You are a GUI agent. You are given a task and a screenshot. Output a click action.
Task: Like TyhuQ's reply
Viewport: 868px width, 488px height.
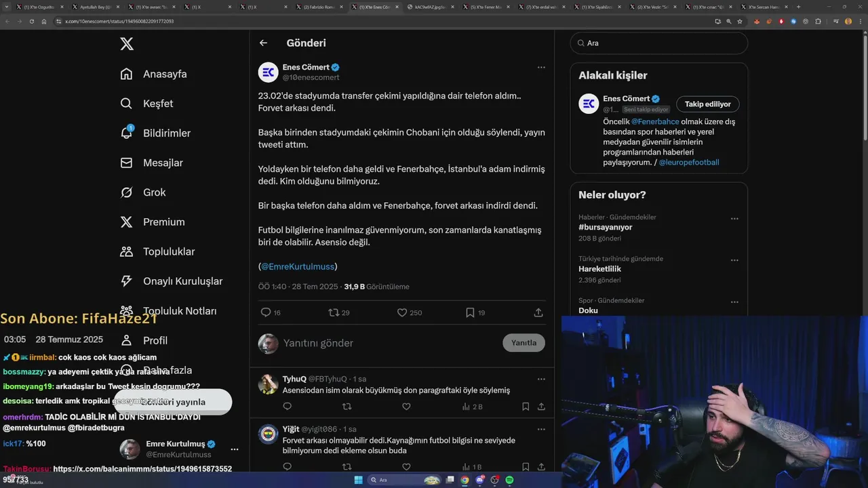click(406, 407)
